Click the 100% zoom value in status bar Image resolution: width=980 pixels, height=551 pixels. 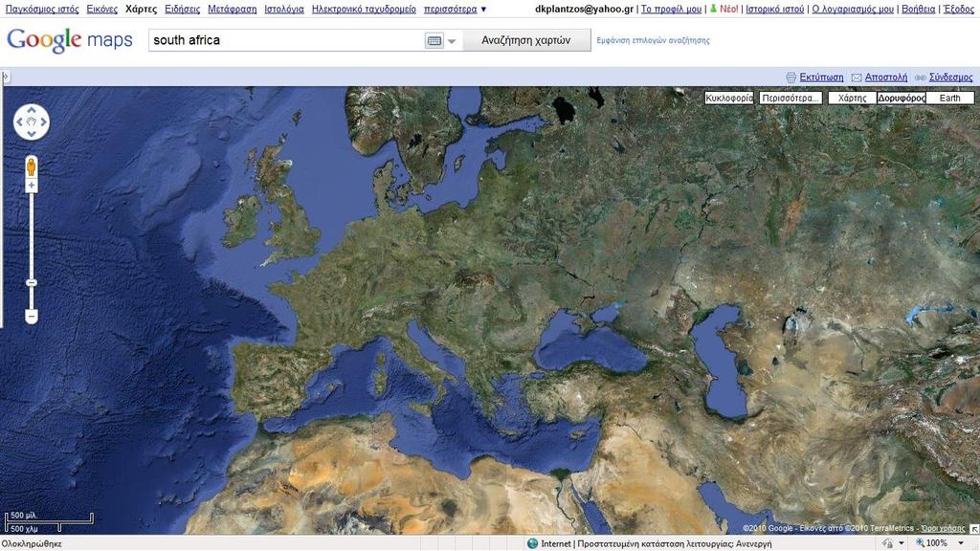pos(937,543)
